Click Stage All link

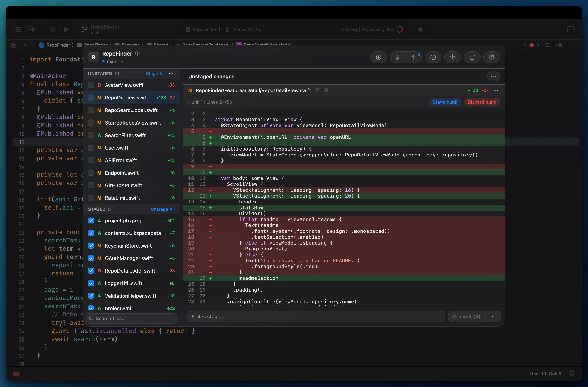(x=155, y=74)
